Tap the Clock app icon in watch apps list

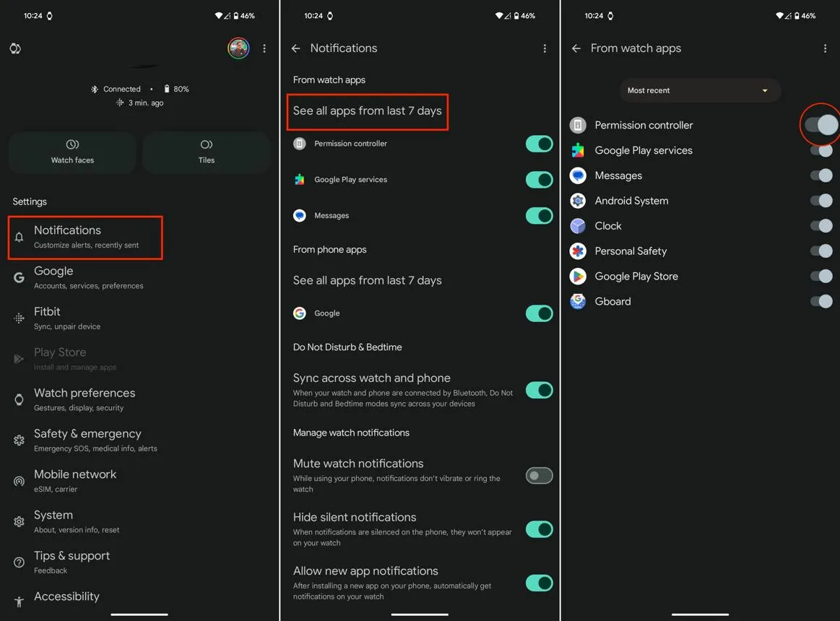pyautogui.click(x=578, y=225)
